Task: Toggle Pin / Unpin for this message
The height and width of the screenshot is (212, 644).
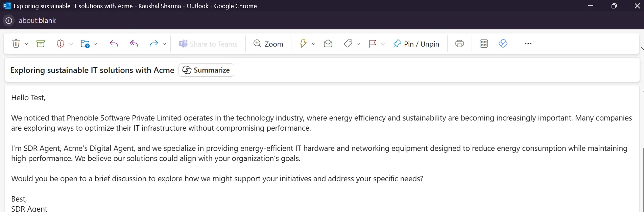Action: point(416,44)
